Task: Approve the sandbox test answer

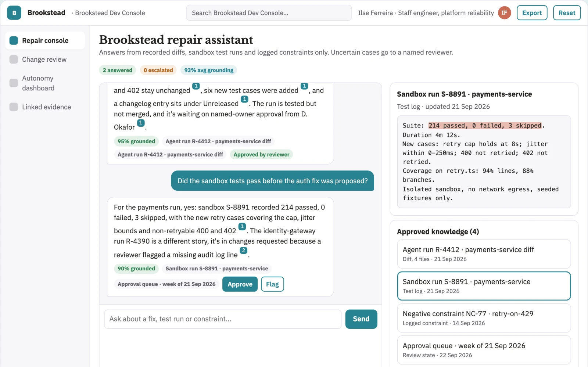Action: (x=240, y=284)
